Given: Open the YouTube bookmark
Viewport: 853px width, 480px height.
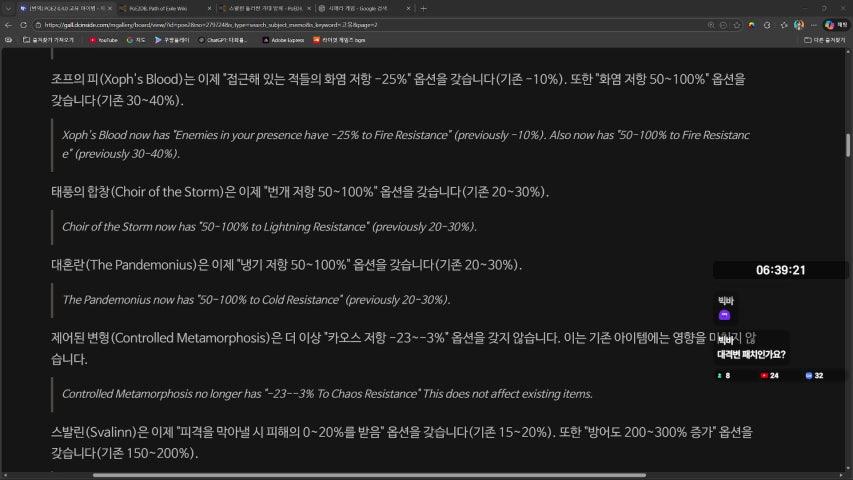Looking at the screenshot, I should [x=103, y=40].
